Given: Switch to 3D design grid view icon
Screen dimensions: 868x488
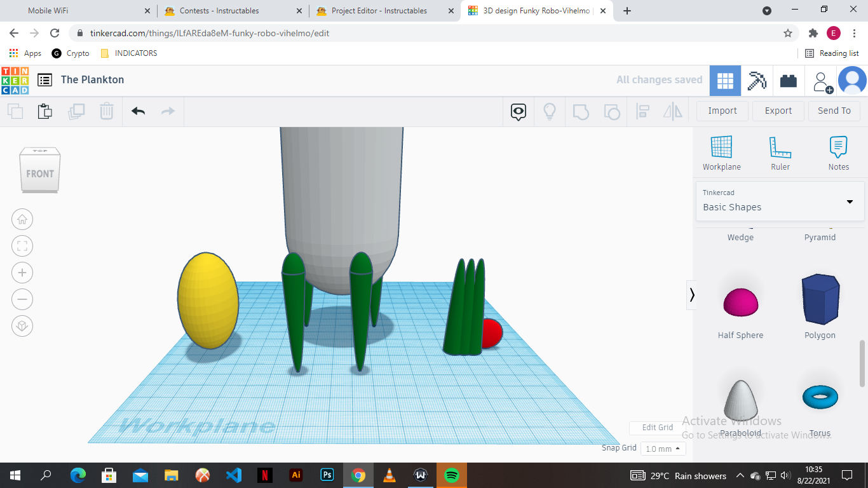Looking at the screenshot, I should pyautogui.click(x=725, y=81).
